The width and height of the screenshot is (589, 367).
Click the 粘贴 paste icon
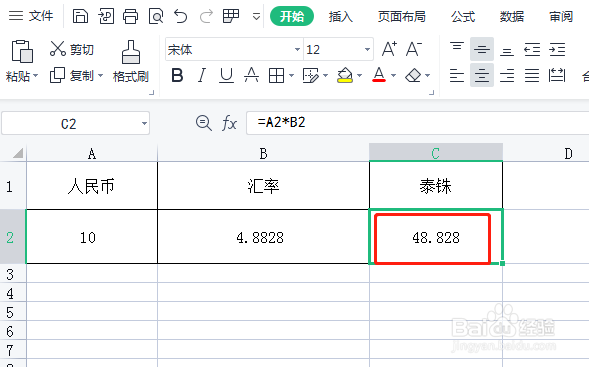tap(22, 51)
